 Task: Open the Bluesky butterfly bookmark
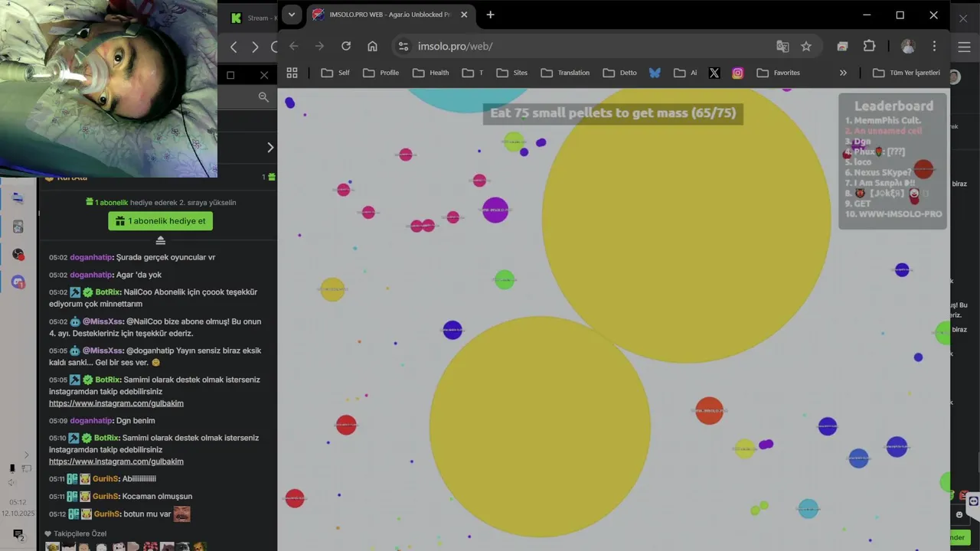tap(655, 73)
